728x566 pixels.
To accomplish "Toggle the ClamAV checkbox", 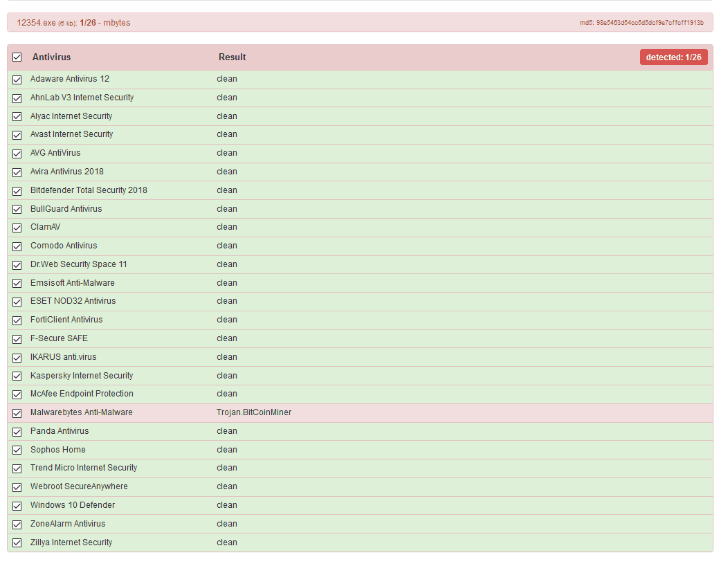I will coord(17,228).
